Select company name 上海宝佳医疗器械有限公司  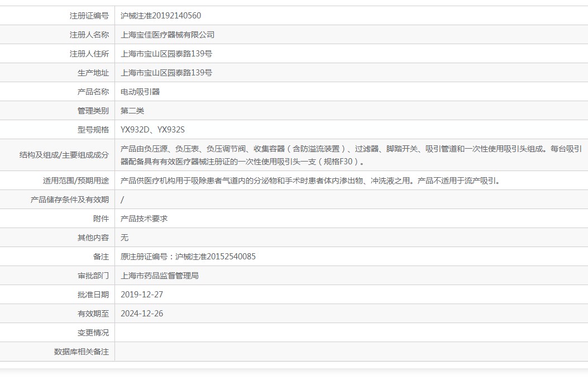168,35
